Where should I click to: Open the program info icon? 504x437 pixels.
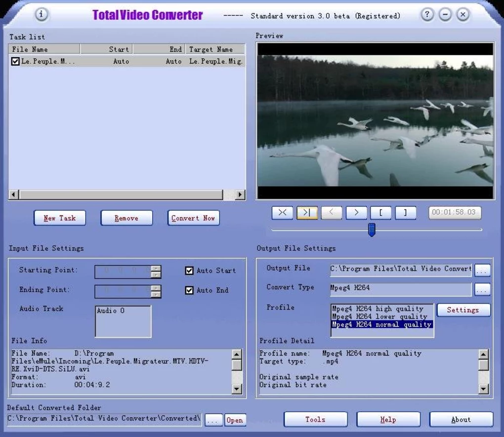[42, 15]
